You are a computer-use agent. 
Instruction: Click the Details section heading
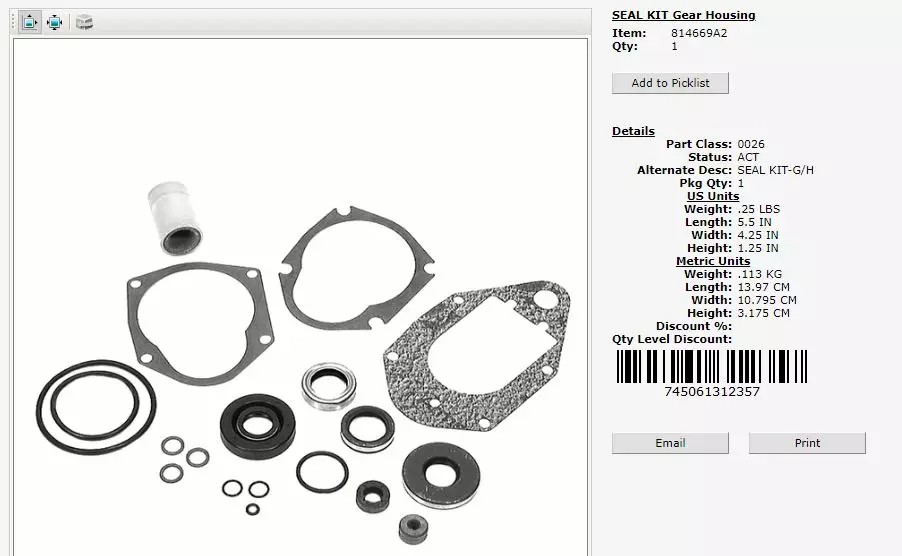[x=633, y=131]
